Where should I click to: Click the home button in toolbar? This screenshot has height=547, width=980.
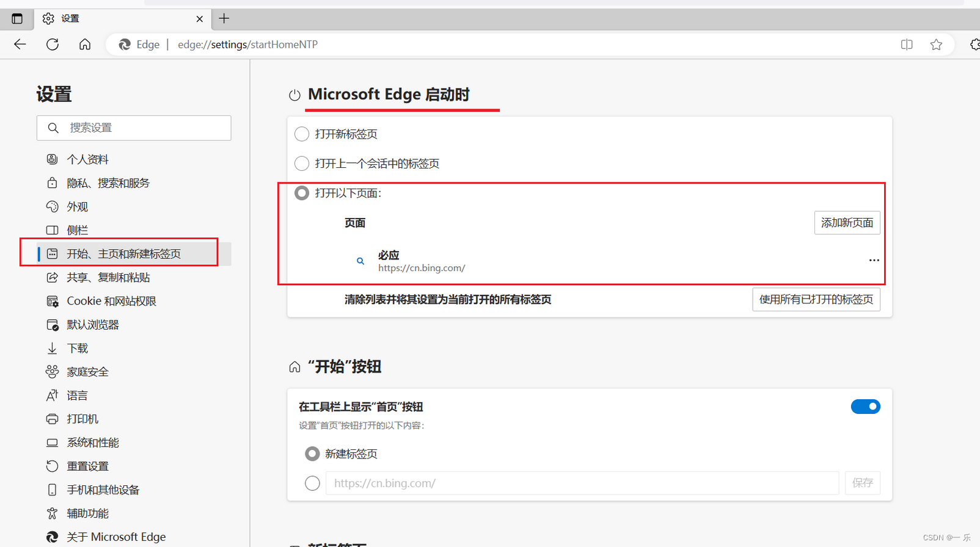[x=85, y=44]
